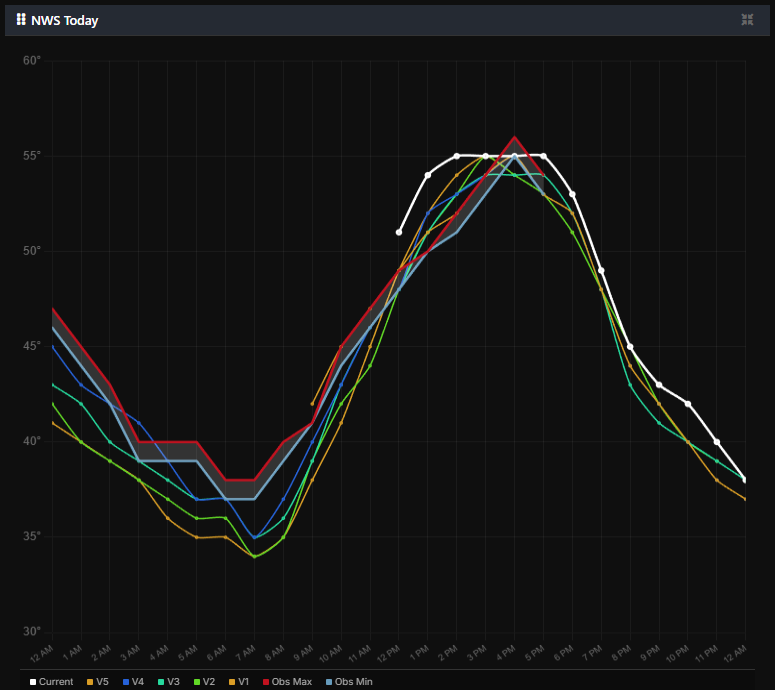Screen dimensions: 775x690
Task: Click the red Obs Max legend swatch
Action: click(x=268, y=681)
